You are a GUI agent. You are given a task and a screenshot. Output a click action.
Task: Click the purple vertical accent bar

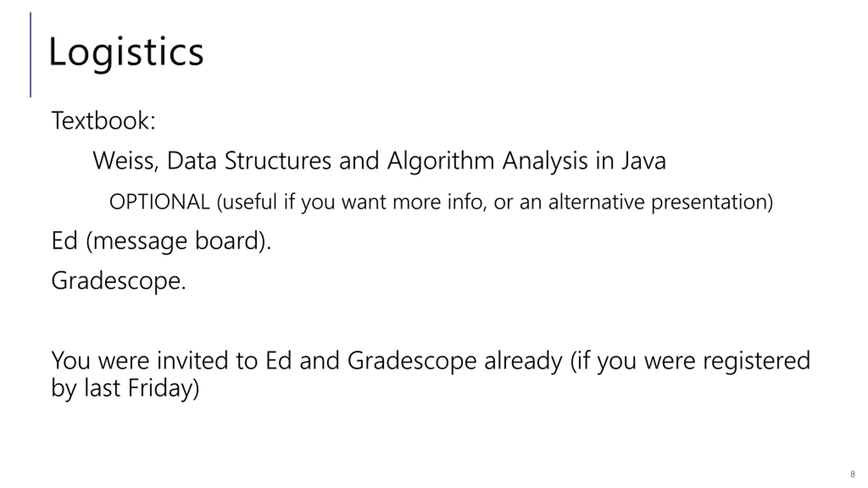pyautogui.click(x=31, y=55)
